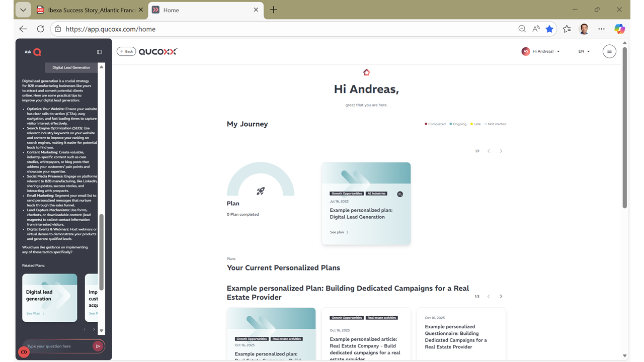Open Copilot from the browser toolbar
644x362 pixels.
(x=619, y=29)
